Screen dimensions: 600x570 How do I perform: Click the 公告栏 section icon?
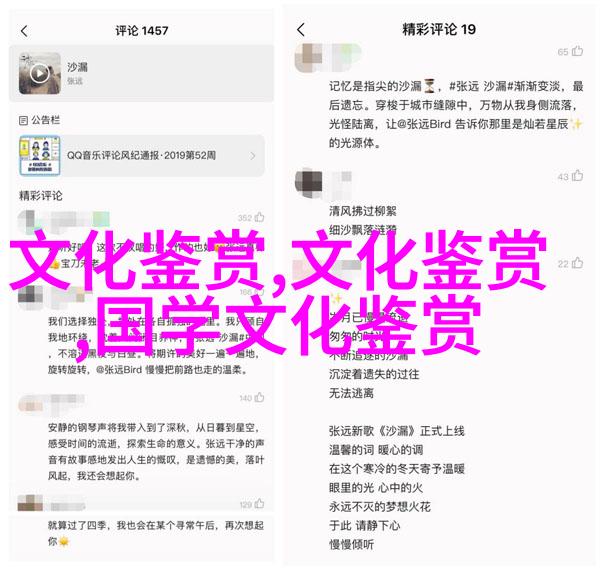(23, 121)
